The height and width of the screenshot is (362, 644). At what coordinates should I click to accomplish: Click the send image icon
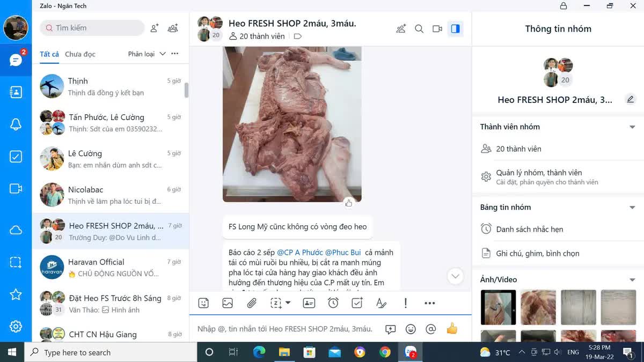click(x=228, y=303)
